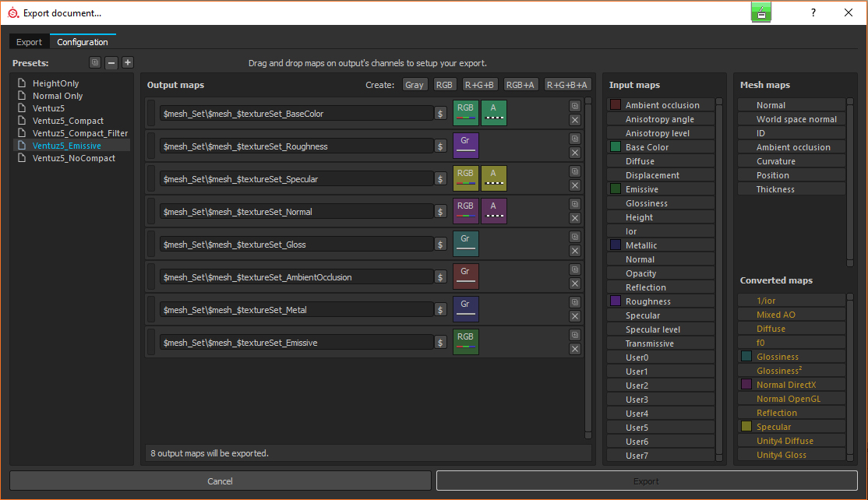Remove selected preset with minus button

point(111,63)
